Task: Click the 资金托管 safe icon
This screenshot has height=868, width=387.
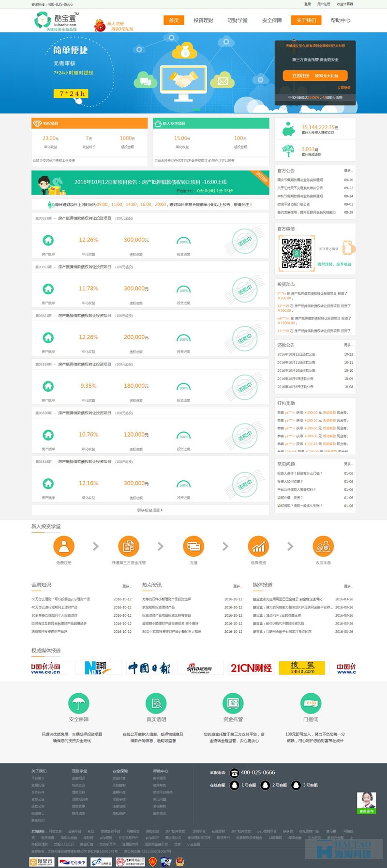Action: pos(233,703)
